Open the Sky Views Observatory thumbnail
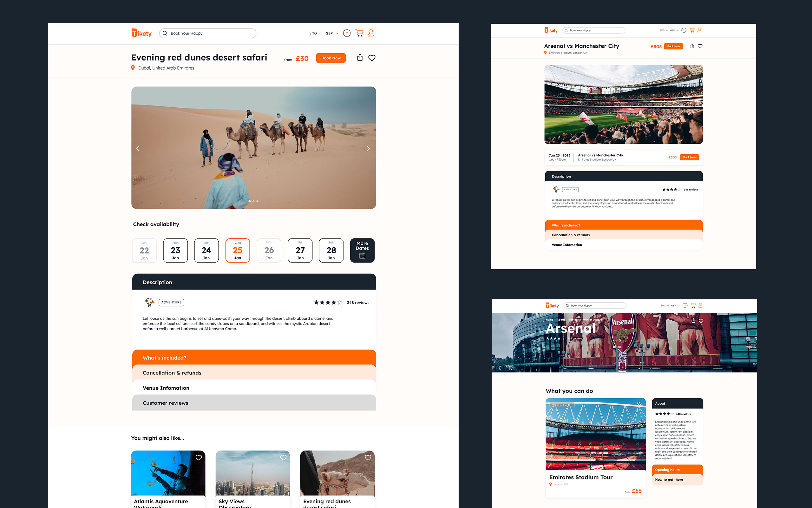Image resolution: width=812 pixels, height=508 pixels. tap(253, 473)
